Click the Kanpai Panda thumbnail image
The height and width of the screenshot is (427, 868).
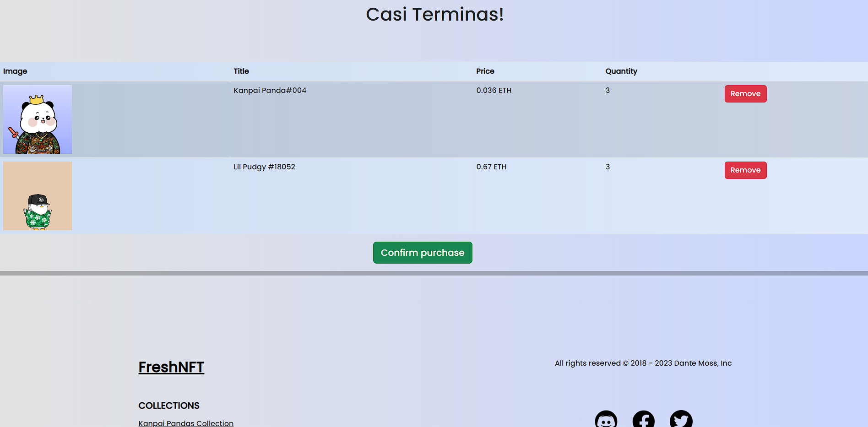click(x=38, y=119)
